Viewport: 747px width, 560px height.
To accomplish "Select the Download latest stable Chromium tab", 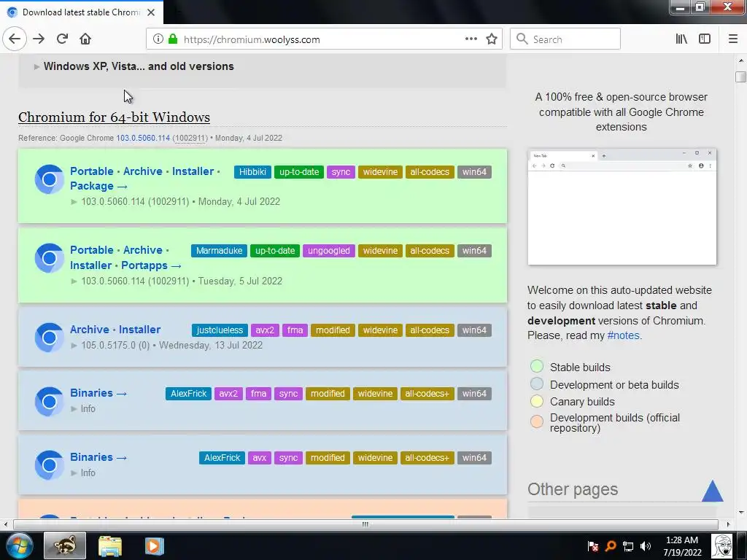I will 82,12.
